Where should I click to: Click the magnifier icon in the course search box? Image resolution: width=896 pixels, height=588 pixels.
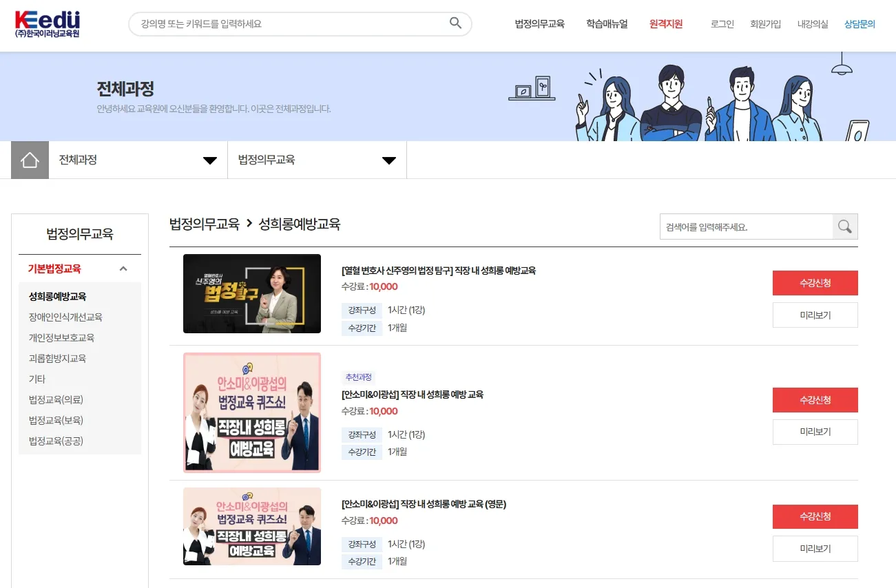point(845,226)
